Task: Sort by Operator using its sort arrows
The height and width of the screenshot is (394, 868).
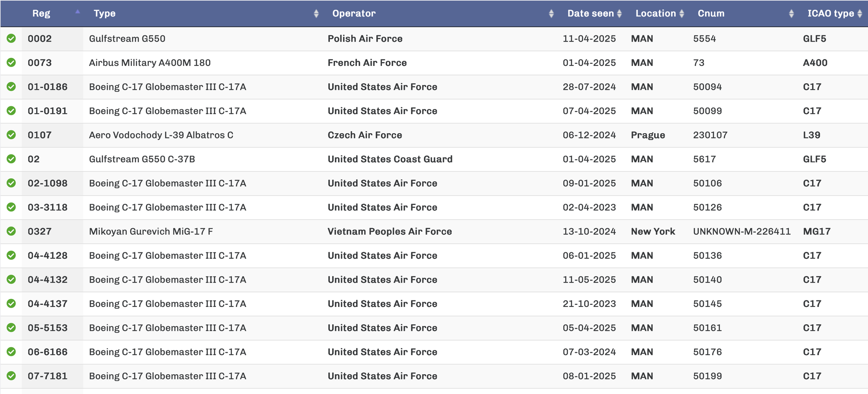Action: pyautogui.click(x=551, y=14)
